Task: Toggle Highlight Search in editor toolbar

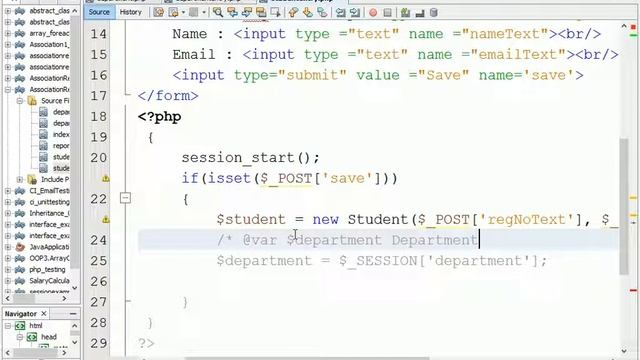Action: [x=261, y=12]
